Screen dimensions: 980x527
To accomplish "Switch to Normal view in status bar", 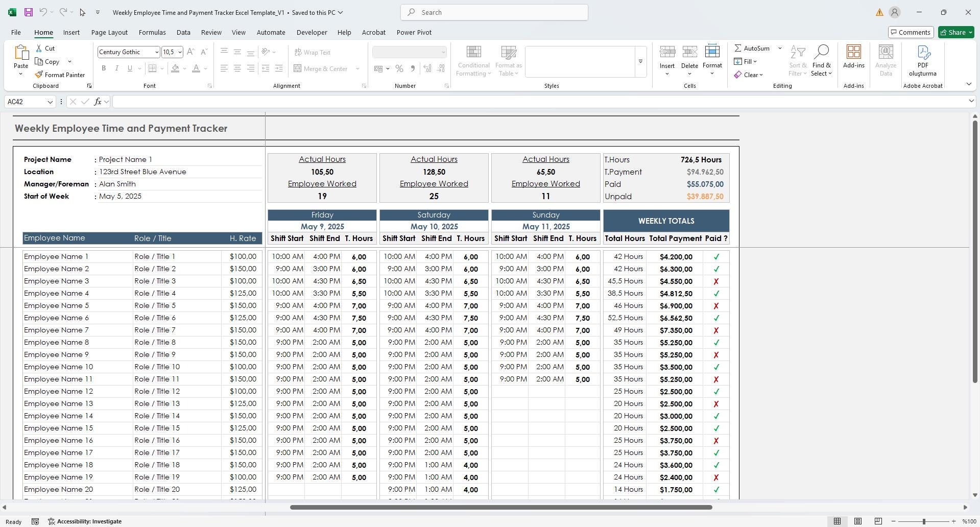I will pos(838,521).
